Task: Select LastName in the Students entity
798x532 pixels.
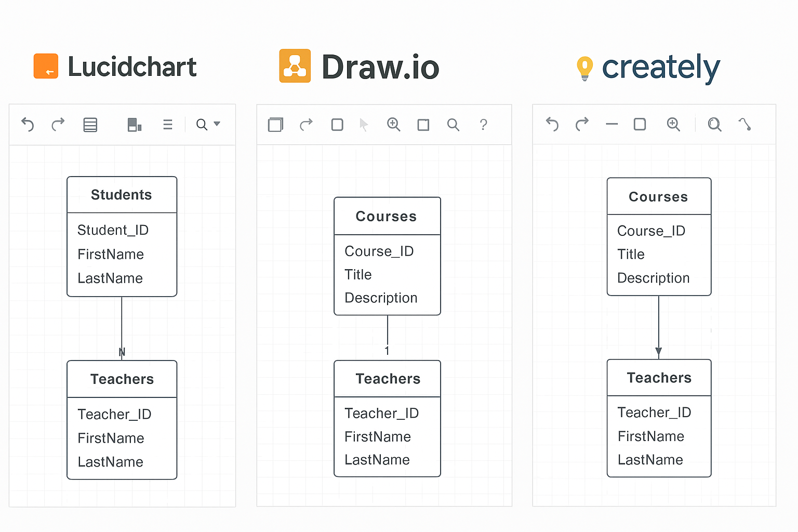Action: (110, 278)
